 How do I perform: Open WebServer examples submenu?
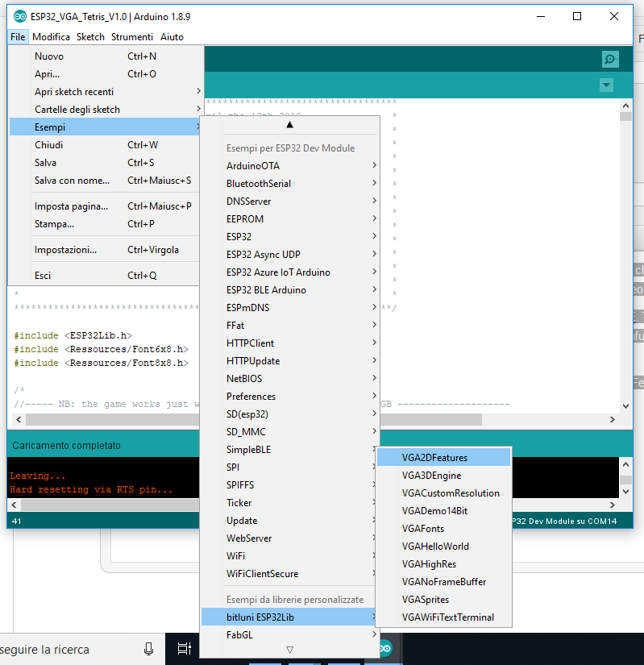(x=289, y=538)
